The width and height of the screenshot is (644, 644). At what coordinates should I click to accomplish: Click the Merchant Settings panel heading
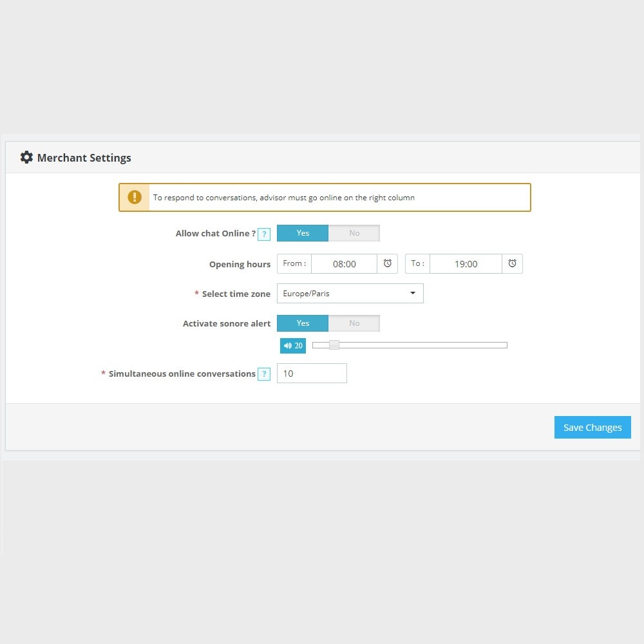pyautogui.click(x=84, y=158)
